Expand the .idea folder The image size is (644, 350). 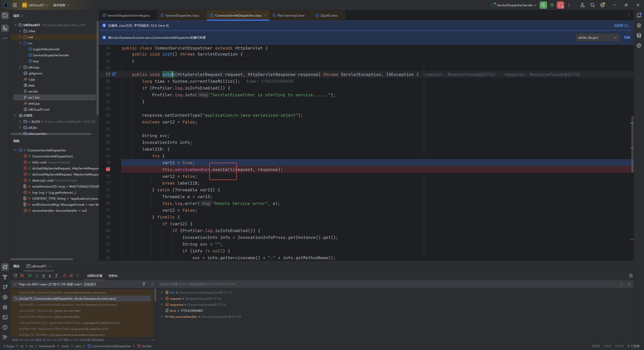(x=20, y=31)
